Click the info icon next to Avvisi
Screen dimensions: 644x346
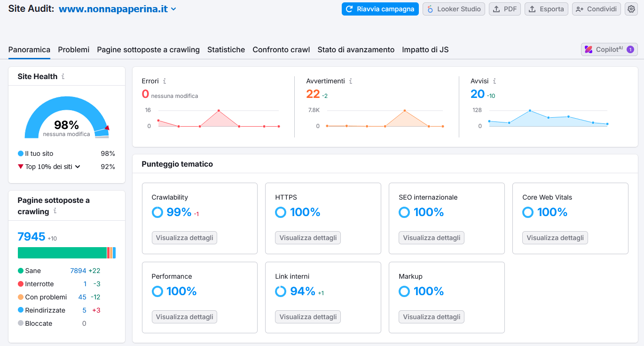pos(495,81)
